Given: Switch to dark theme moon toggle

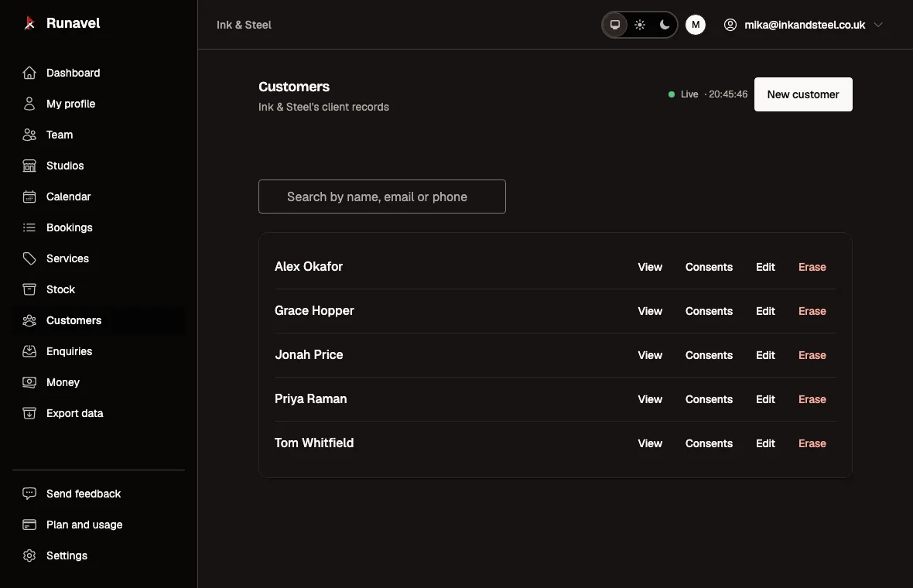Looking at the screenshot, I should click(x=665, y=25).
